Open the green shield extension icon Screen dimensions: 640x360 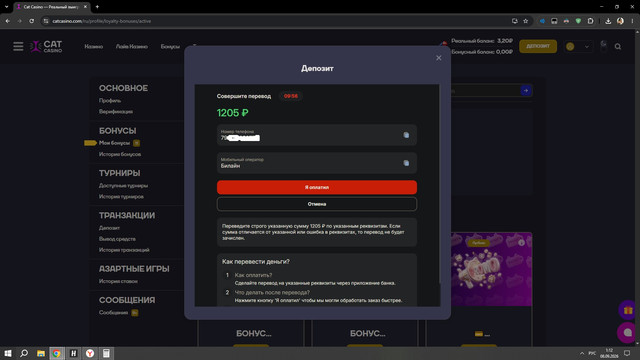coord(578,21)
